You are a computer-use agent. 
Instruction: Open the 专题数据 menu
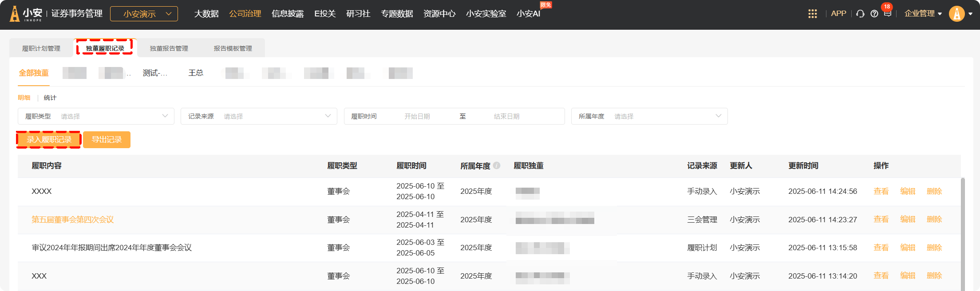point(397,14)
